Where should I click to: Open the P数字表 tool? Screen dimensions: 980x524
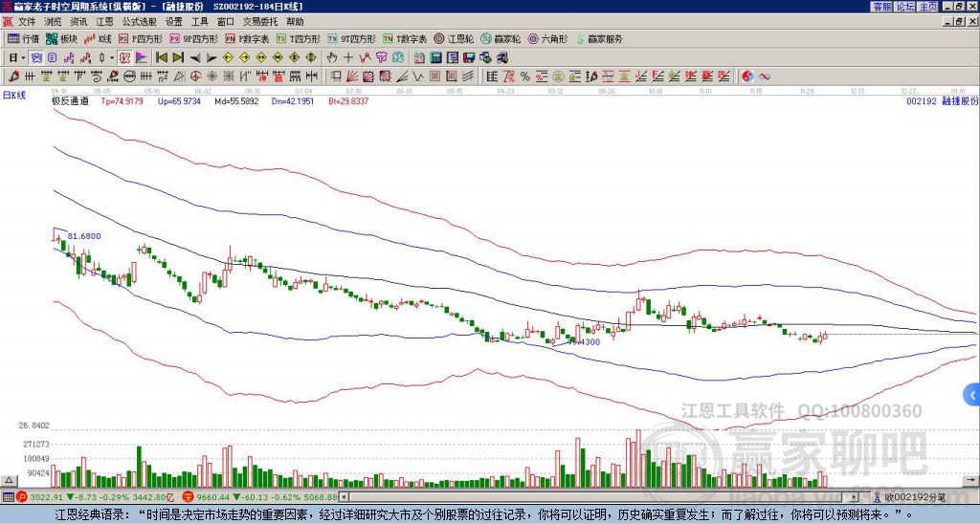(x=248, y=38)
